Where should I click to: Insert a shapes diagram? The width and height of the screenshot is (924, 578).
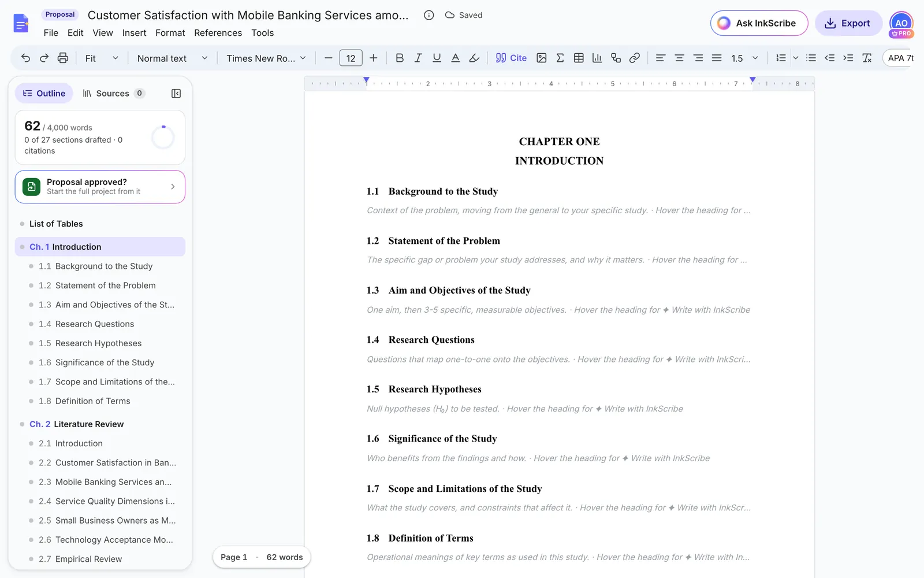[616, 58]
